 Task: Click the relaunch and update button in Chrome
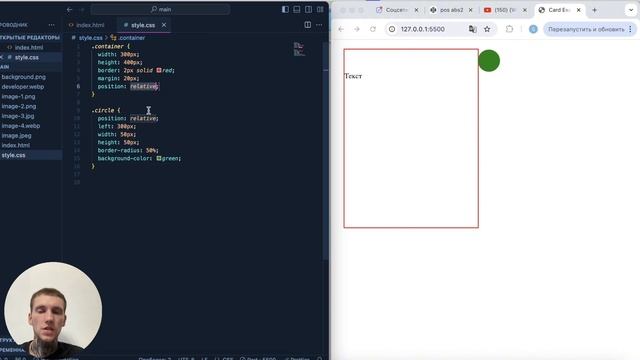coord(586,29)
